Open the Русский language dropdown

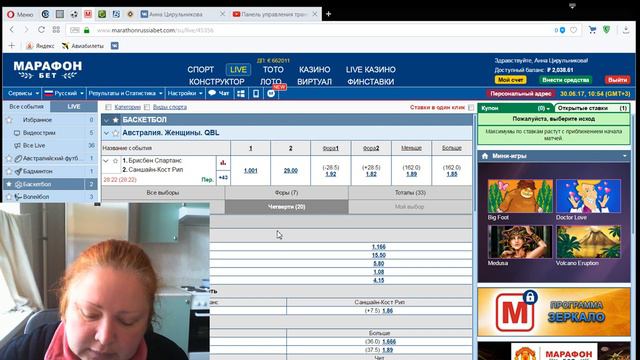pos(64,93)
